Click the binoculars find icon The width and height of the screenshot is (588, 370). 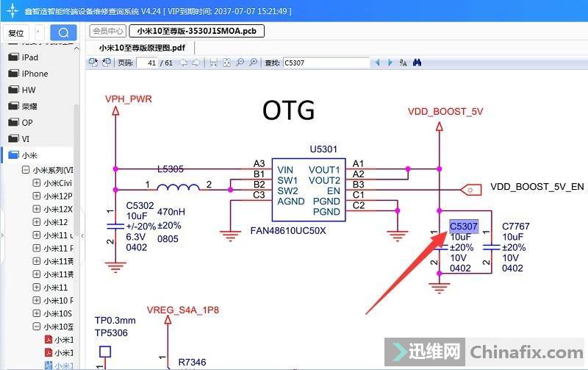tap(417, 63)
